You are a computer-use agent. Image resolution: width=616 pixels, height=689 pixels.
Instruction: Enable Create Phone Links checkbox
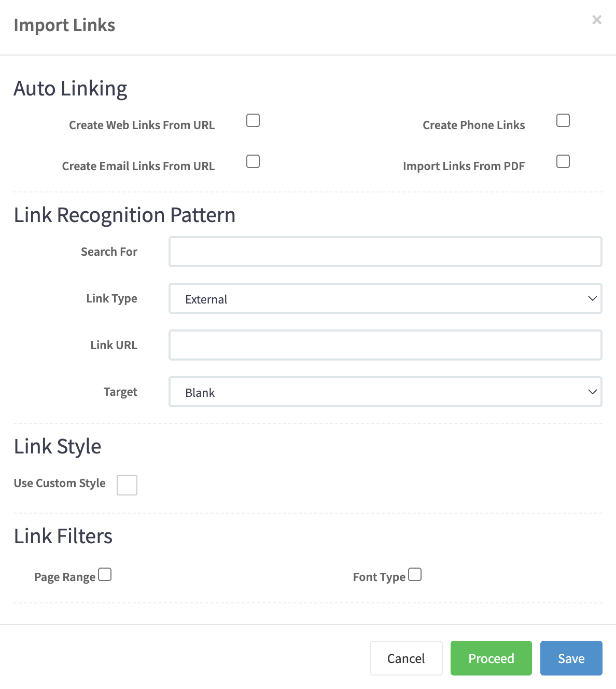pyautogui.click(x=563, y=120)
